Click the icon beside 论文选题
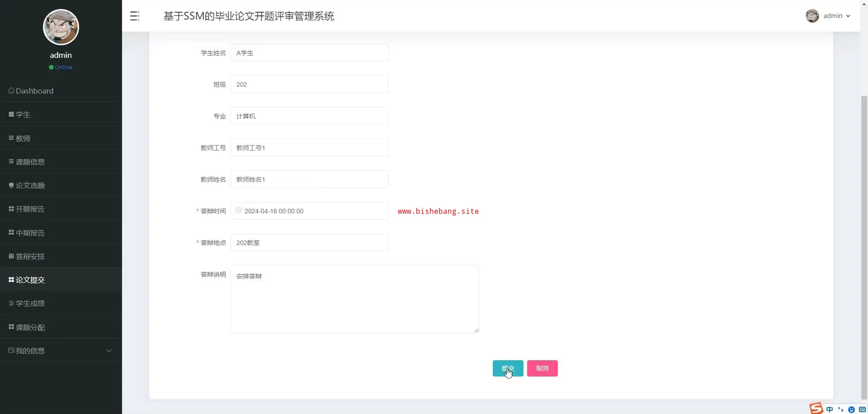 point(11,185)
